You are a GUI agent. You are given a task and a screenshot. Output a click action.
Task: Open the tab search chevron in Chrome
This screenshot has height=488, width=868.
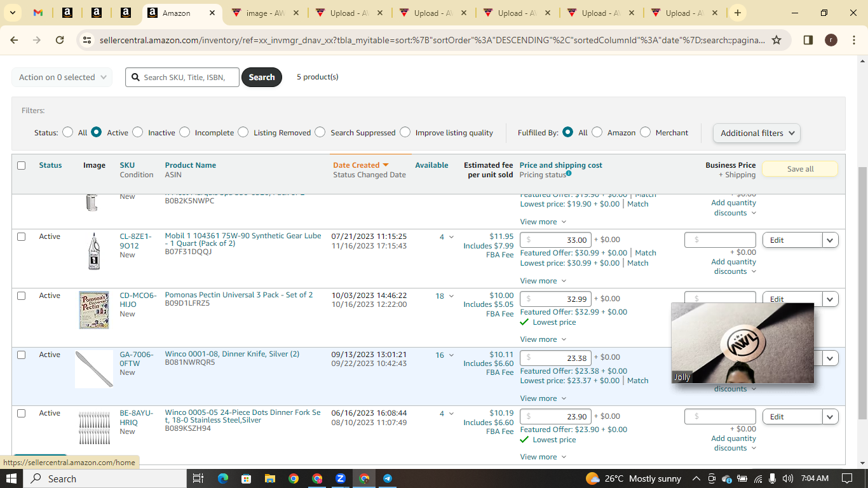point(13,13)
